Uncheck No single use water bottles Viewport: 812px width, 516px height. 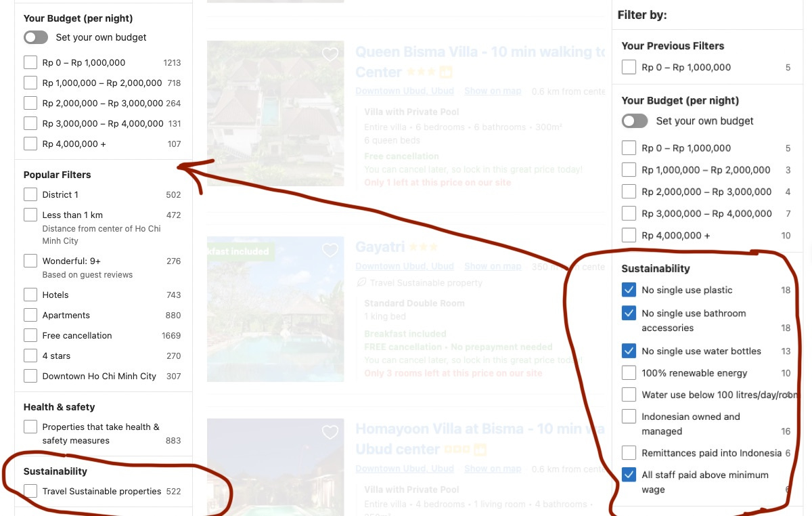click(x=629, y=351)
